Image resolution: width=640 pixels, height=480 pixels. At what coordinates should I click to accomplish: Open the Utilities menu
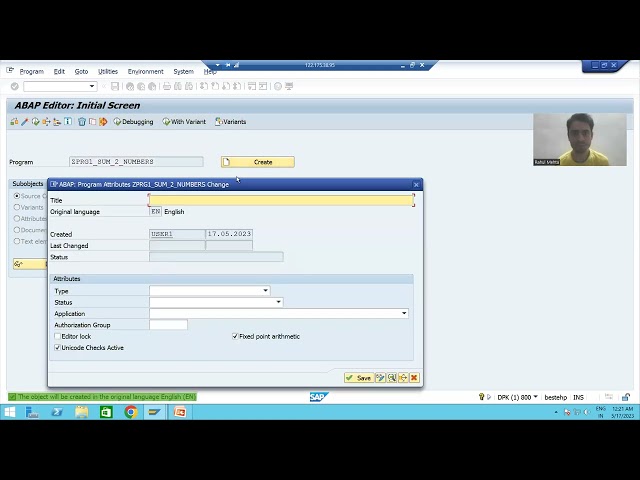click(108, 71)
